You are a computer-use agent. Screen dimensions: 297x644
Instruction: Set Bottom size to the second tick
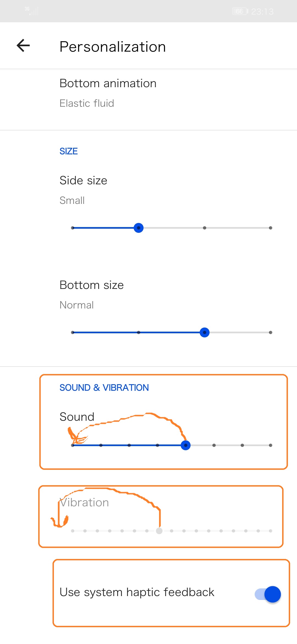click(139, 332)
